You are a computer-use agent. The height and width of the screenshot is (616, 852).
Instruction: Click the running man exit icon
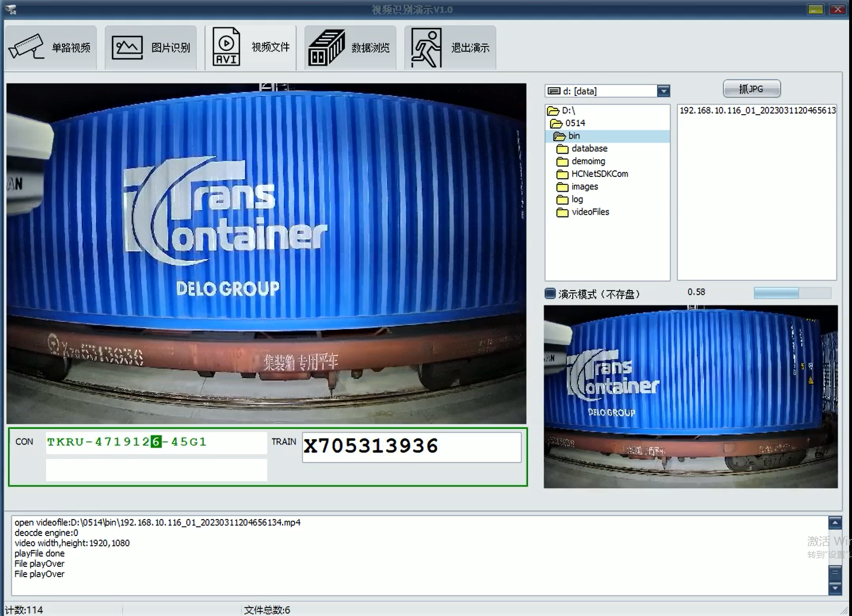point(426,47)
